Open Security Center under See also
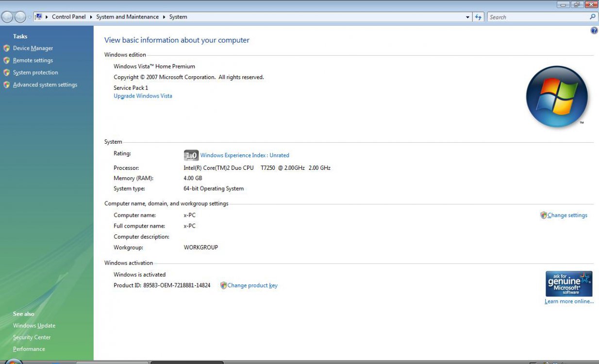599x364 pixels. (x=32, y=337)
